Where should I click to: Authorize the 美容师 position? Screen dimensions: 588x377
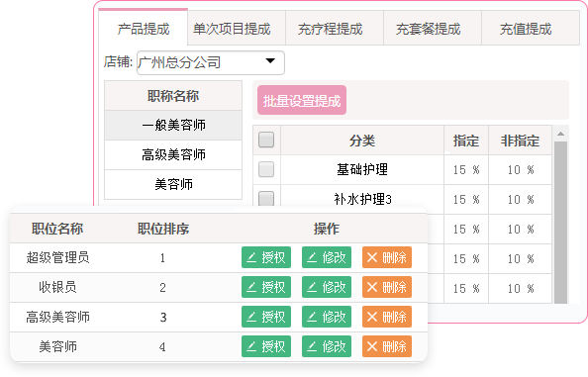266,346
